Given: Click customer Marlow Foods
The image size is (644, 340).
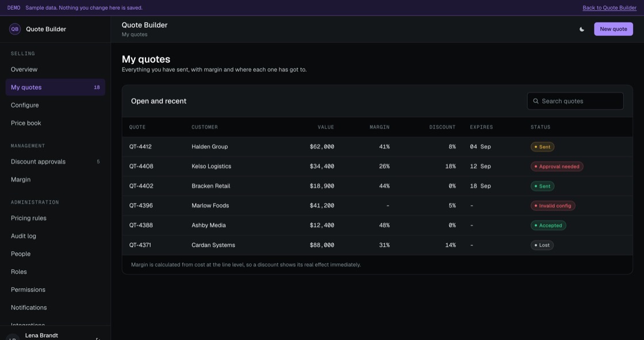Looking at the screenshot, I should point(210,205).
